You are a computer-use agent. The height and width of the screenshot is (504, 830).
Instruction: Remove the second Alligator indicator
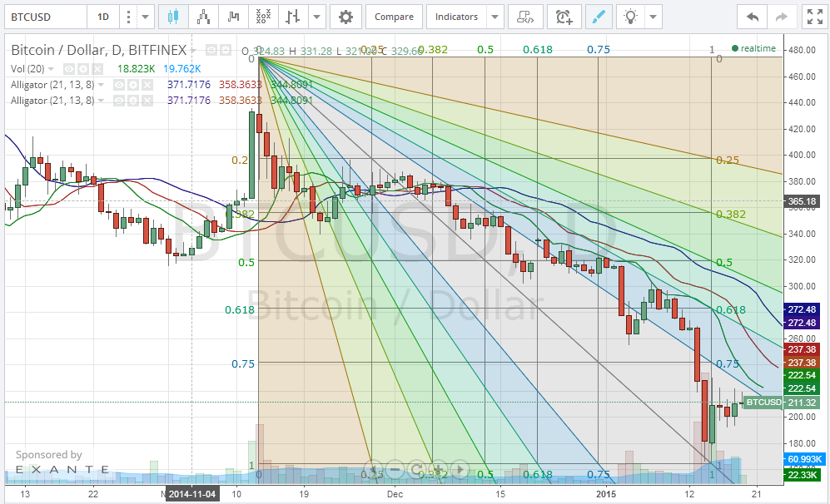click(x=147, y=101)
